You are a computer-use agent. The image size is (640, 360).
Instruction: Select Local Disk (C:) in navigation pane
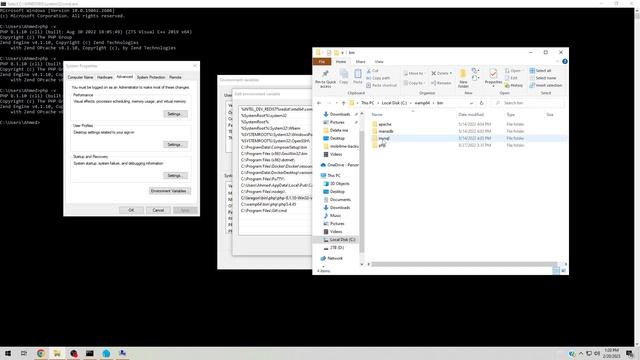click(342, 240)
